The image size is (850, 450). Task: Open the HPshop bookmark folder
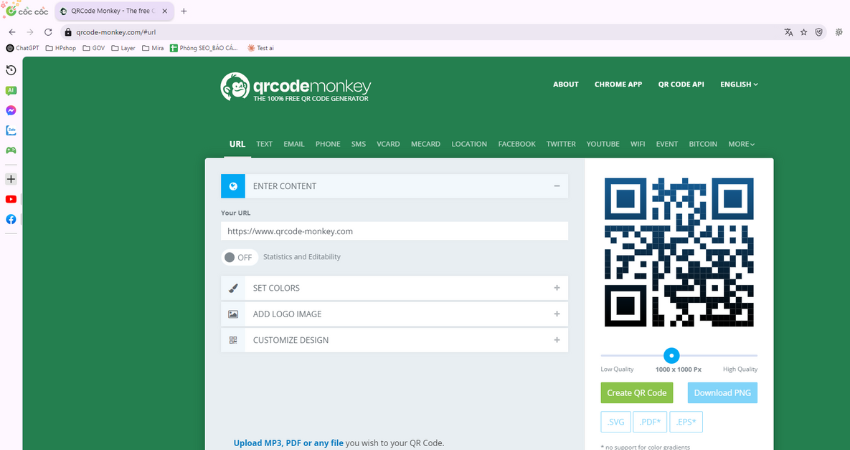(x=61, y=48)
